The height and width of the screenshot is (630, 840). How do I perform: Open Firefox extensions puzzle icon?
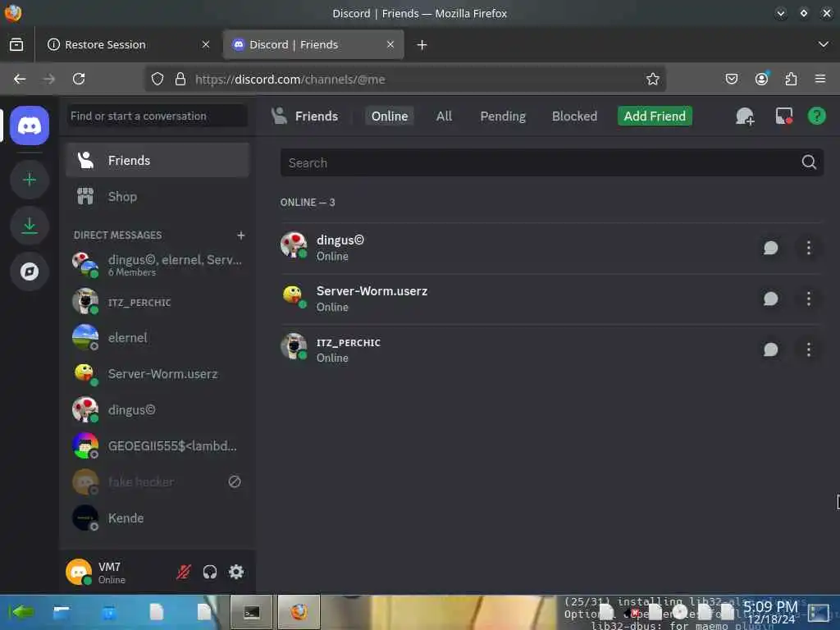[x=791, y=80]
